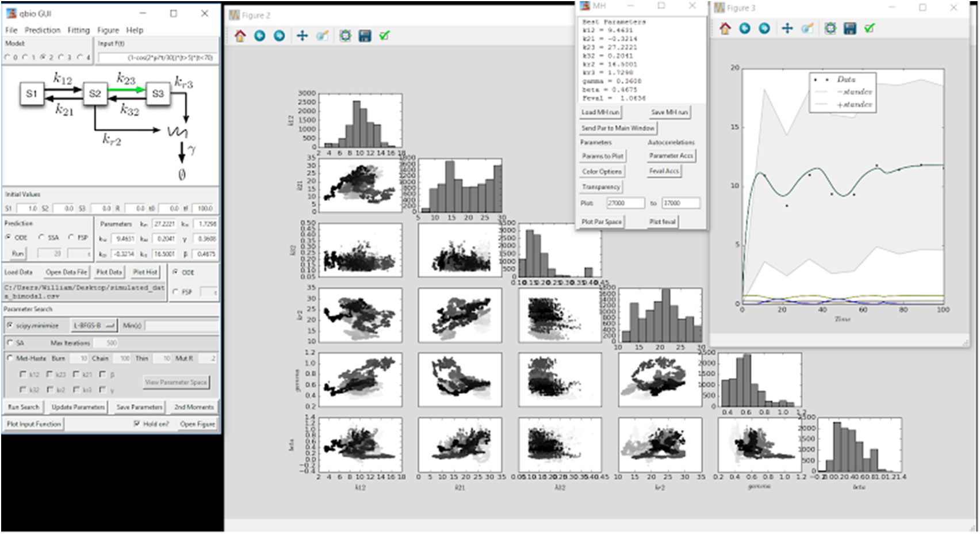Click the Home icon in Figure 3 toolbar
This screenshot has width=980, height=534.
(x=725, y=28)
